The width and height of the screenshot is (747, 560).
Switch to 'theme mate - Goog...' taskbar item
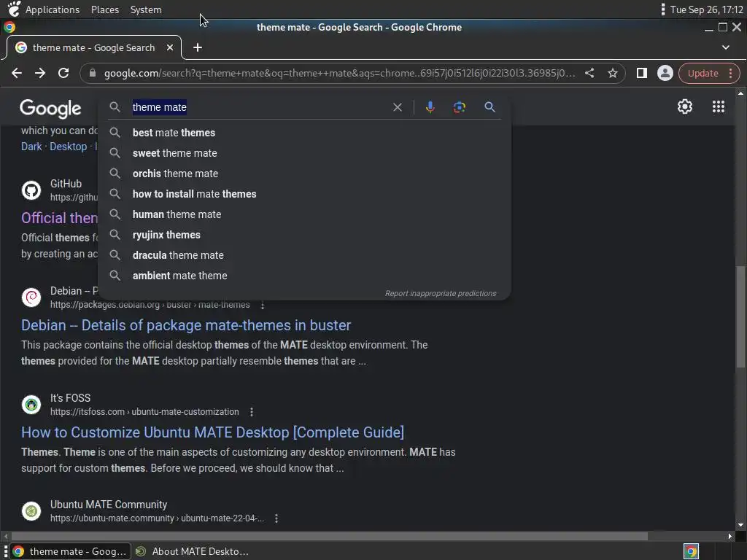(x=70, y=551)
